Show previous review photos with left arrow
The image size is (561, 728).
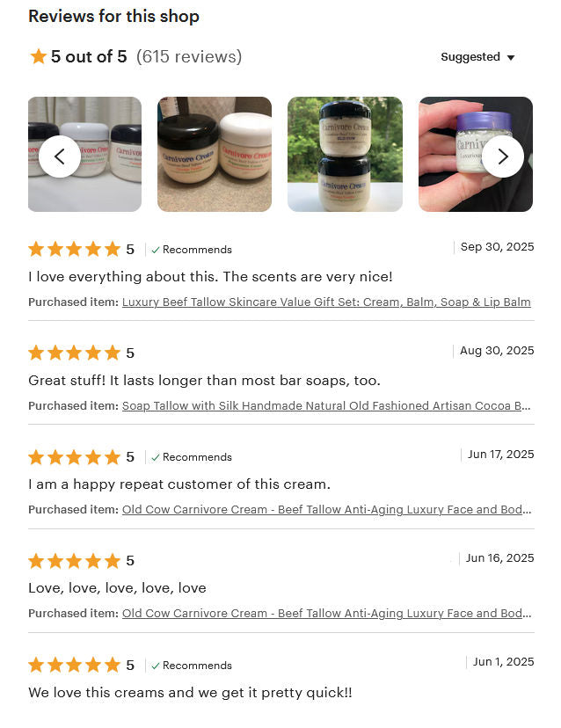60,157
